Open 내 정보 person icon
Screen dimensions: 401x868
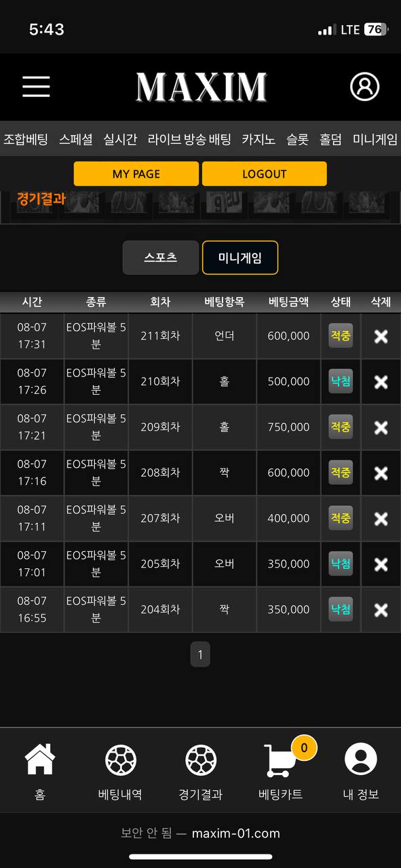(x=361, y=759)
